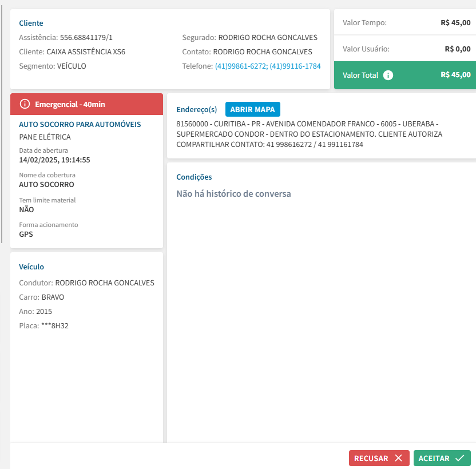476x469 pixels.
Task: Select the Assistência number 556.68841179/1
Action: coord(86,38)
